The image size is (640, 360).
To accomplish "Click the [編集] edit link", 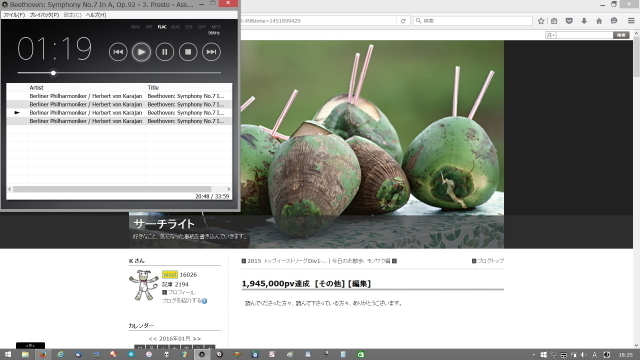I will coord(359,284).
